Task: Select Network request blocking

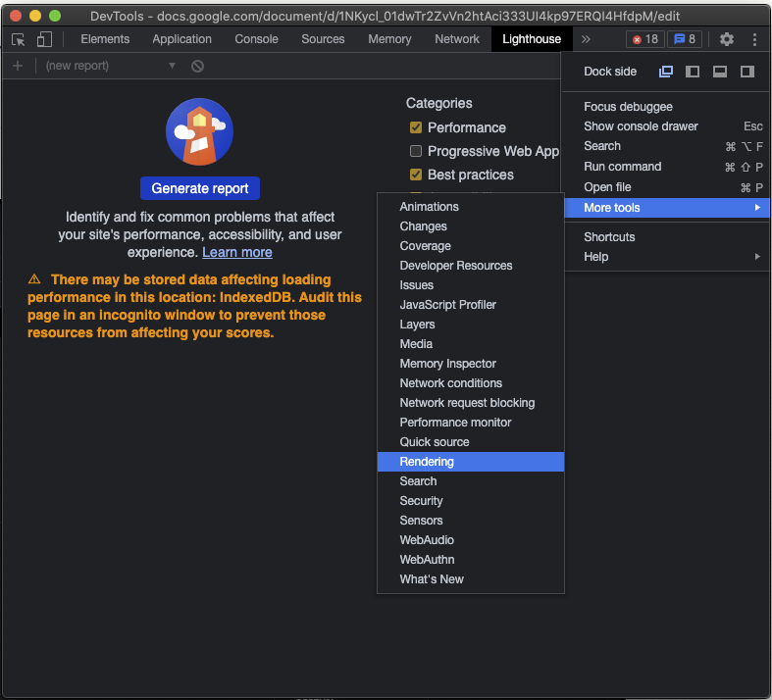Action: (471, 403)
